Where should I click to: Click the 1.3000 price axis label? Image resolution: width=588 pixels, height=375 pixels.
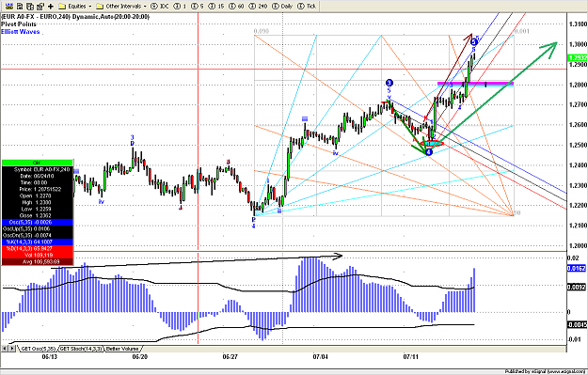point(578,44)
